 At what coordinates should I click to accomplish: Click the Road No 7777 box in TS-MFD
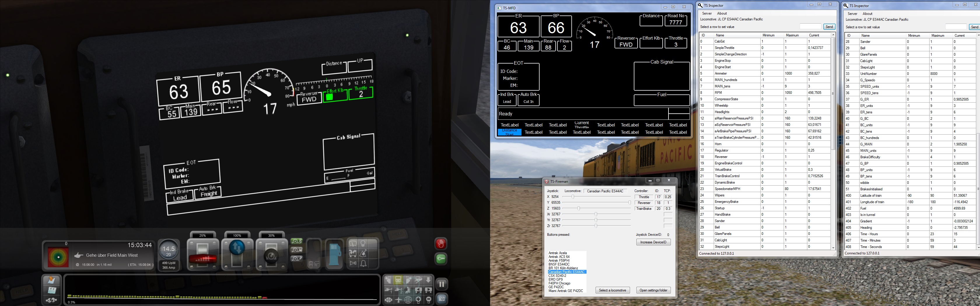click(x=676, y=20)
